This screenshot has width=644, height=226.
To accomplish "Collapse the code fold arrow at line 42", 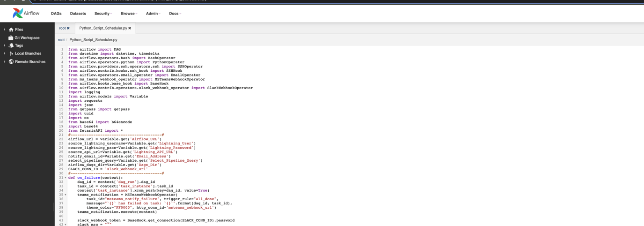I will click(x=66, y=225).
